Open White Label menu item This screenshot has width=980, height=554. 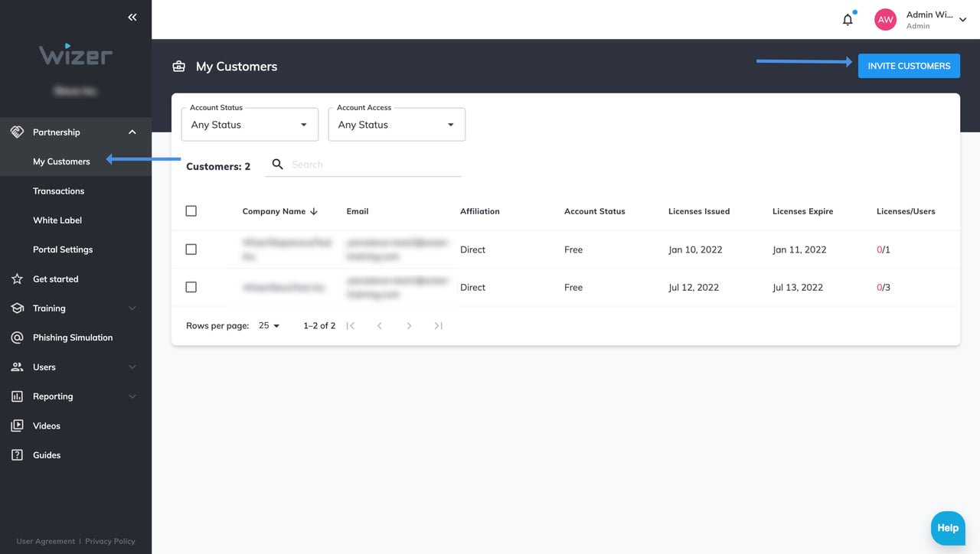point(57,220)
